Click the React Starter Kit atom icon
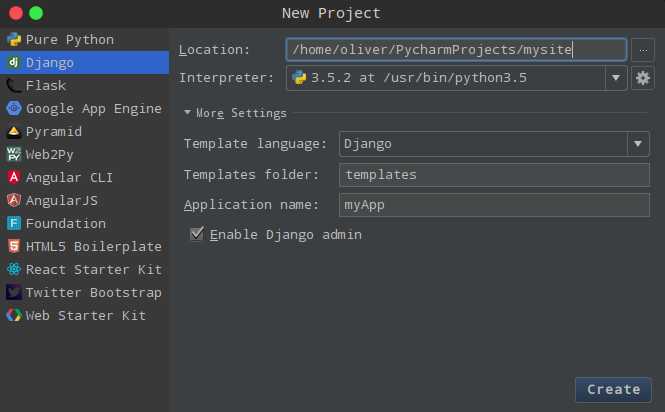The width and height of the screenshot is (665, 412). pos(14,269)
